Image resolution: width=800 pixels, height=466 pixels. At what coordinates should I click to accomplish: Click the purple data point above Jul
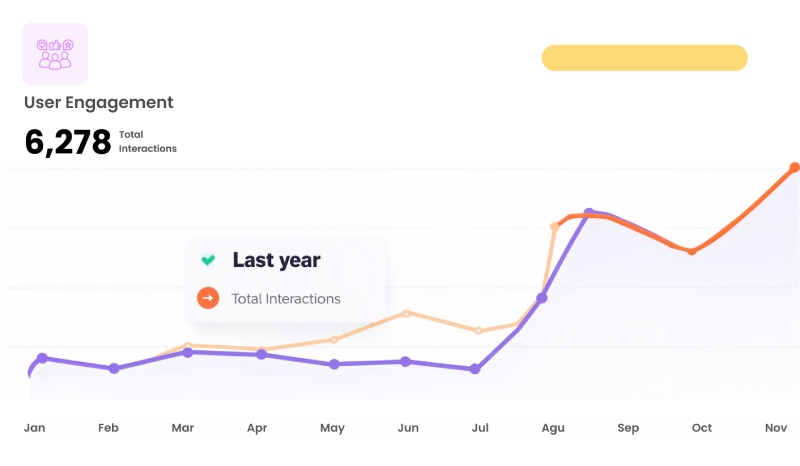[475, 369]
